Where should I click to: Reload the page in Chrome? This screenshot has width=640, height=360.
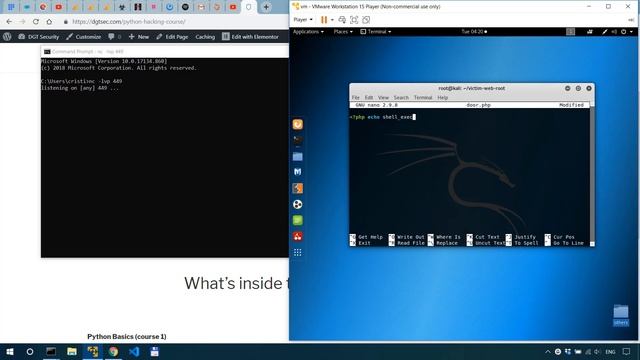coord(36,22)
